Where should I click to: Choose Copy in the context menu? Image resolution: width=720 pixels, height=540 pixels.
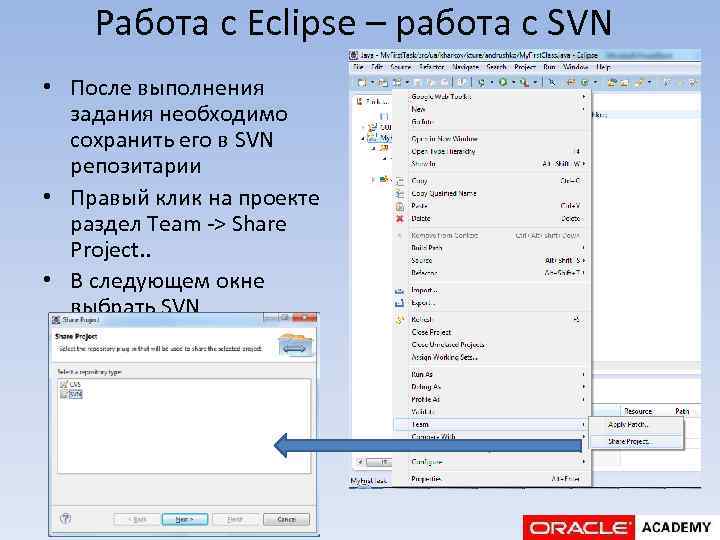click(491, 181)
